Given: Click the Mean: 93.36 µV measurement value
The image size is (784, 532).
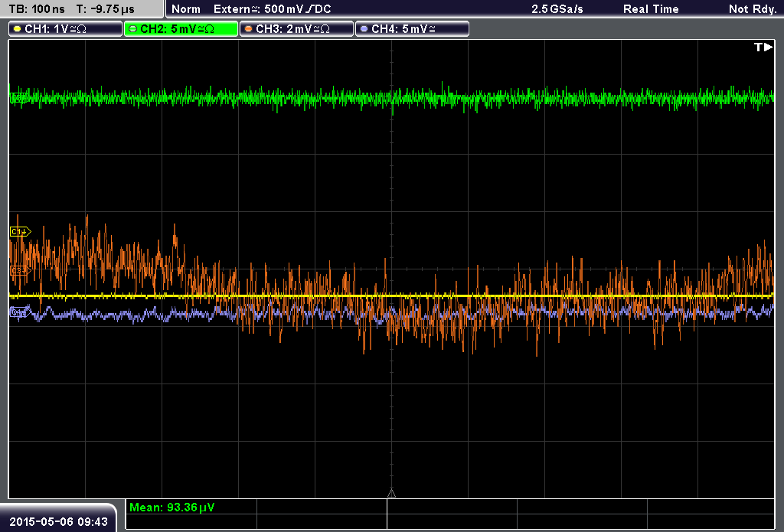Looking at the screenshot, I should 172,508.
